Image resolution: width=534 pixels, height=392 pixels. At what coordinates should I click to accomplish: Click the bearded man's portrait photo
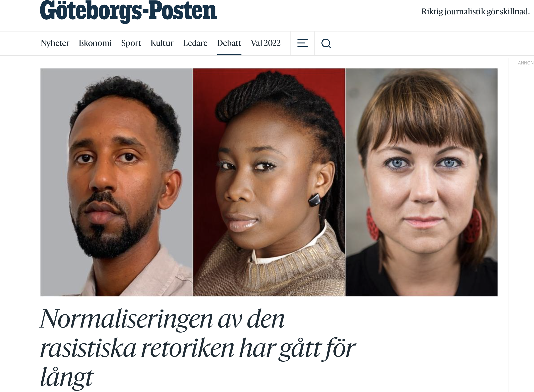point(117,182)
